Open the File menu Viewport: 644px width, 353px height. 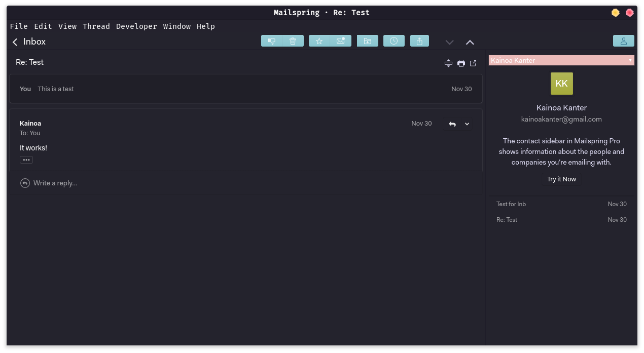pos(19,26)
